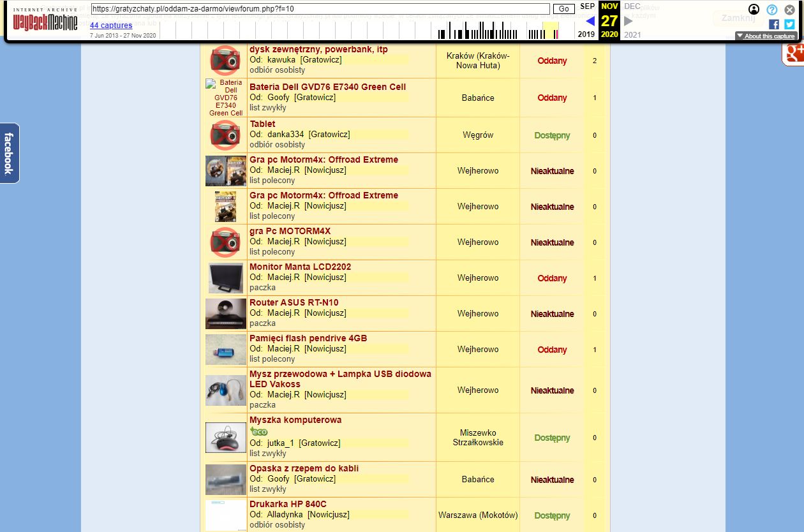Click location Warszawa (Mokotów)

pyautogui.click(x=478, y=515)
